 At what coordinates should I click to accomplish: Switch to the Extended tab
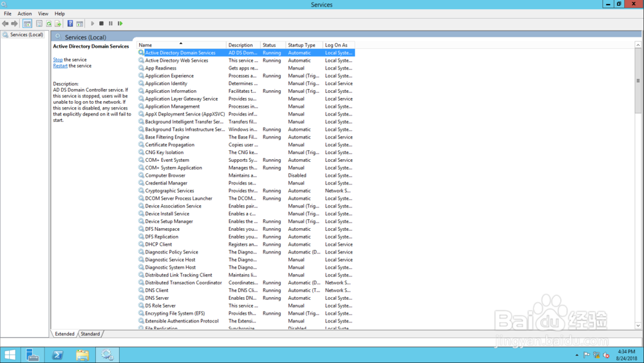tap(64, 334)
